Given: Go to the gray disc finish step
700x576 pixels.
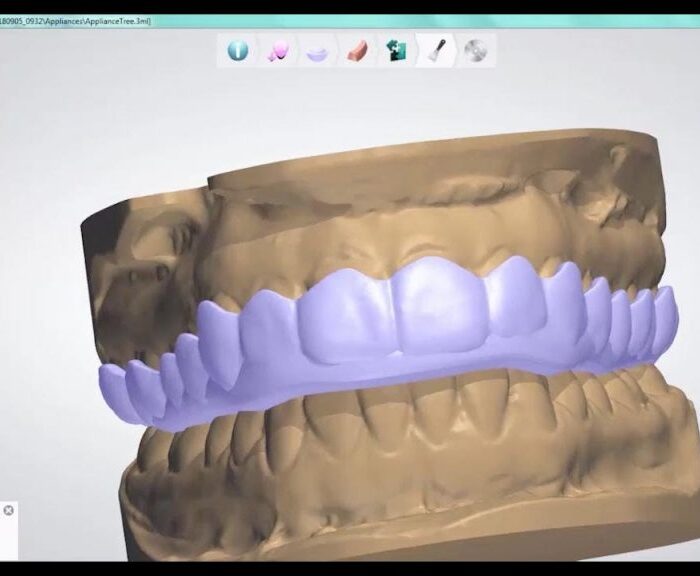Looking at the screenshot, I should click(475, 50).
